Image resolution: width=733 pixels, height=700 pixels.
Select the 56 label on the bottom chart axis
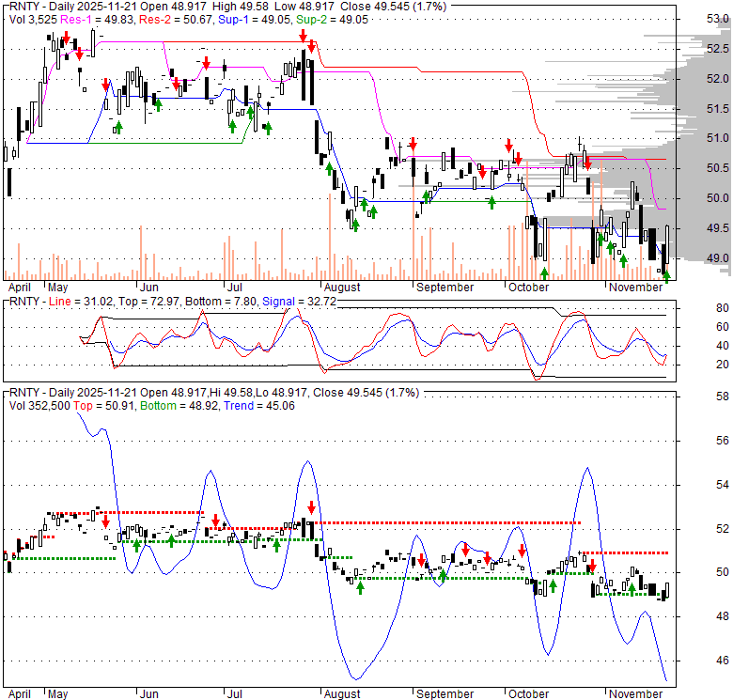coord(723,441)
